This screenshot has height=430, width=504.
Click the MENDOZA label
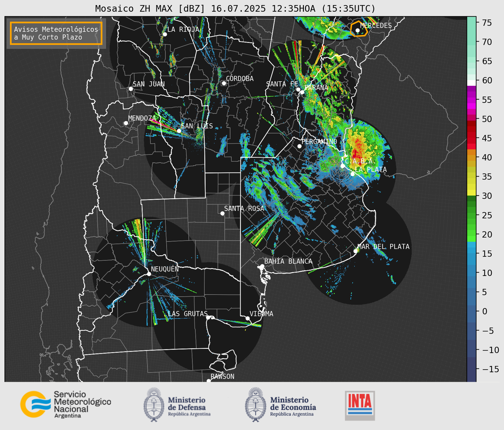142,118
